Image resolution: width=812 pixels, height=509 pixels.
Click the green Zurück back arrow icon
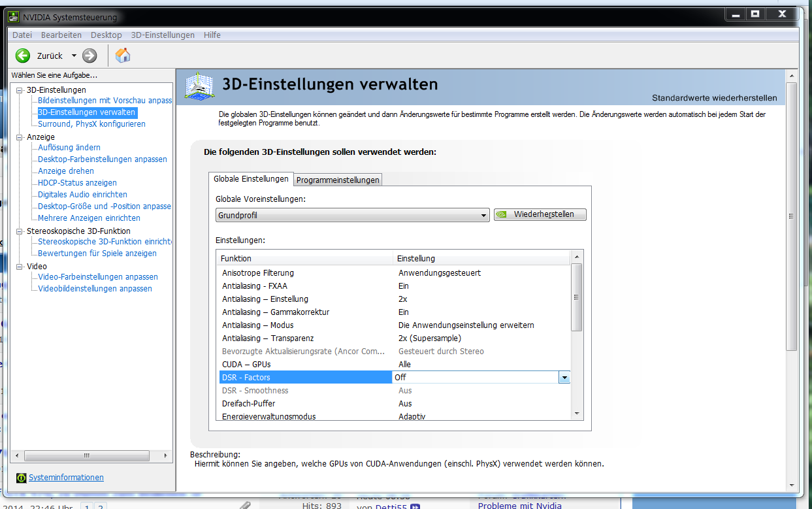(23, 56)
